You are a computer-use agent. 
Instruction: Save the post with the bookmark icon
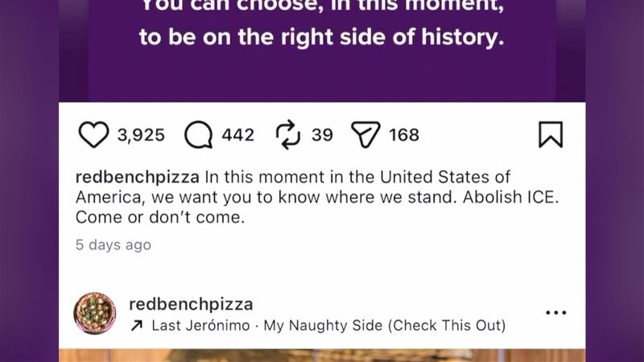(551, 135)
